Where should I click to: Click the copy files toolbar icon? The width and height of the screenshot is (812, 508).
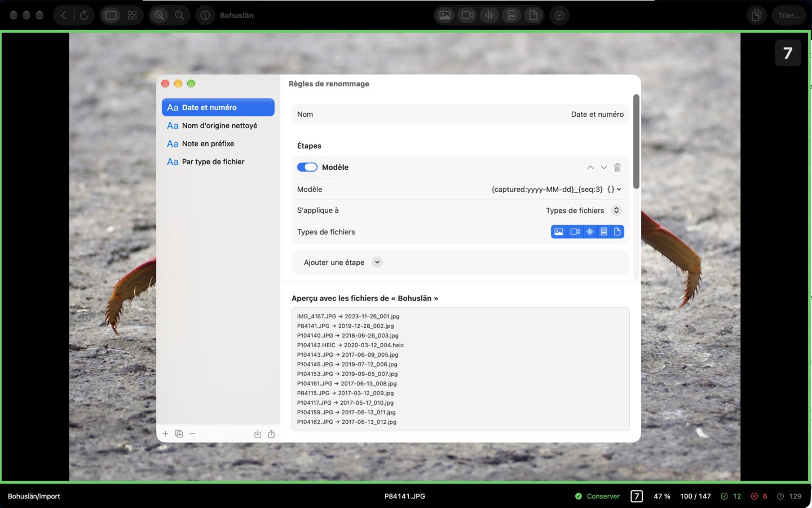(x=757, y=15)
